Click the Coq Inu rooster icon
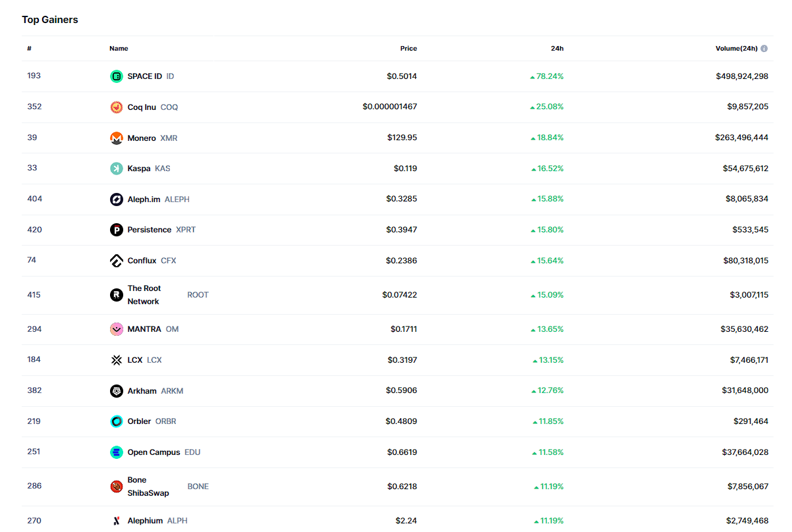 [x=117, y=107]
